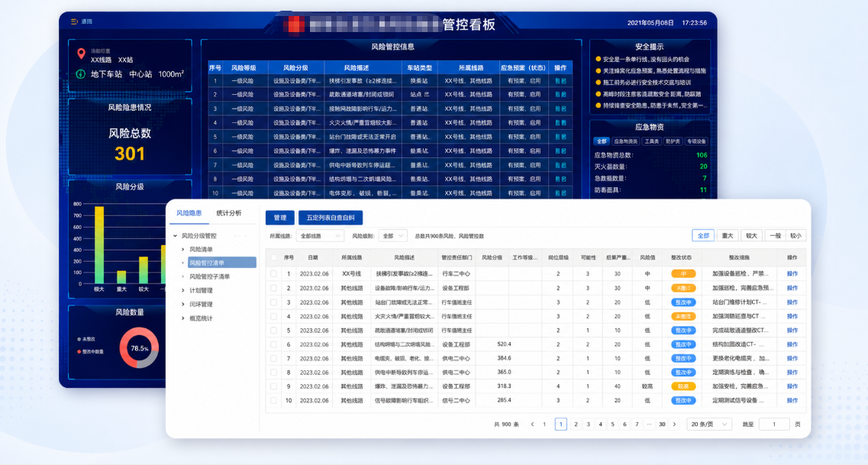868x465 pixels.
Task: Tick the checkbox for row 8 供电中断
Action: pyautogui.click(x=273, y=373)
